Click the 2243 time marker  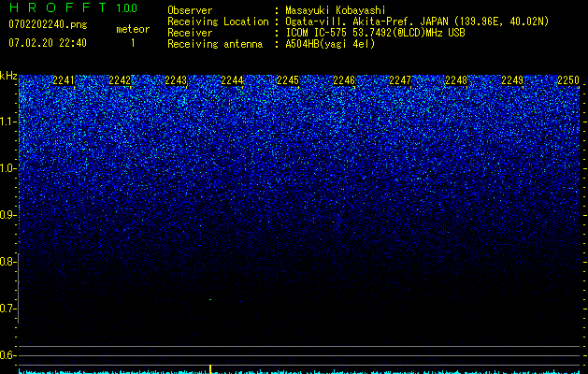(x=176, y=80)
